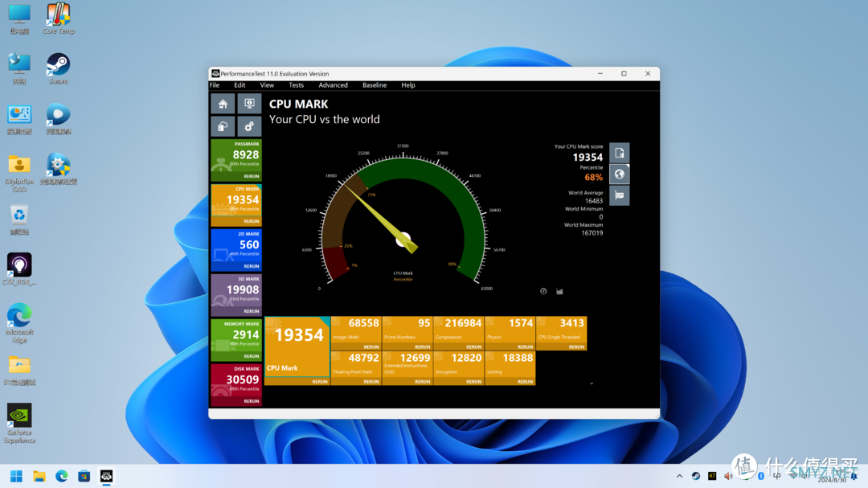
Task: Launch Edge from the taskbar
Action: [x=61, y=477]
